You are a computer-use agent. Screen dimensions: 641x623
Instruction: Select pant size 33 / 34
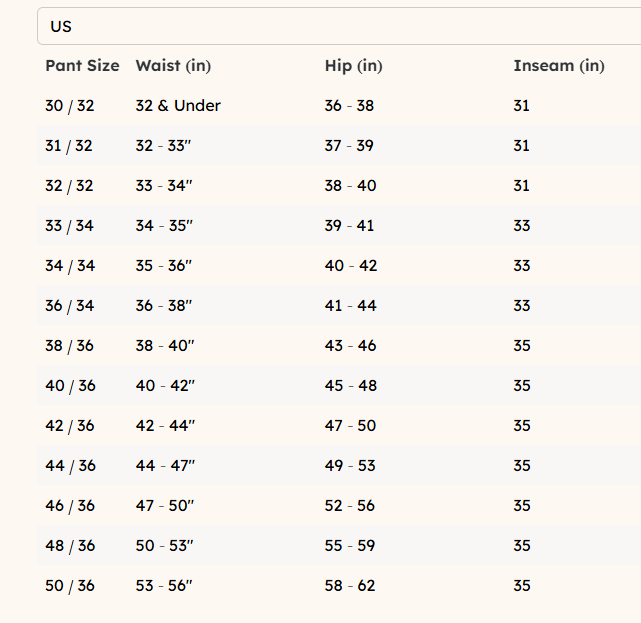[x=69, y=226]
